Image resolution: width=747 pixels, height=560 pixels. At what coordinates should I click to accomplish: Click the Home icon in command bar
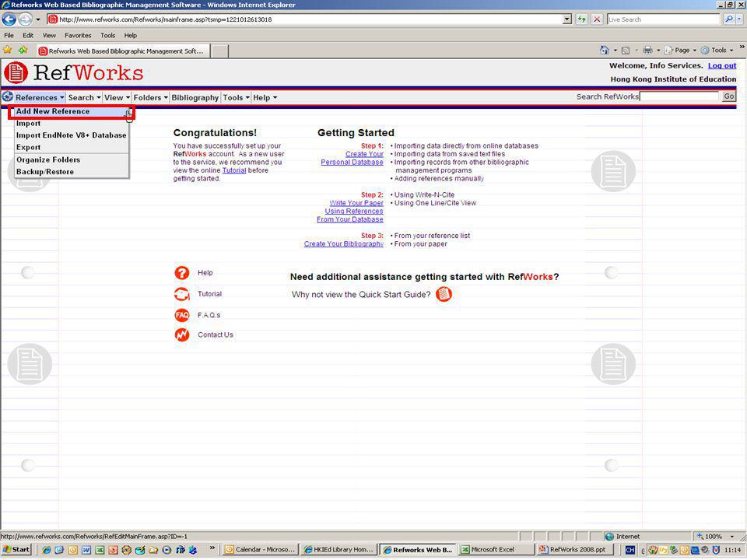click(x=605, y=50)
